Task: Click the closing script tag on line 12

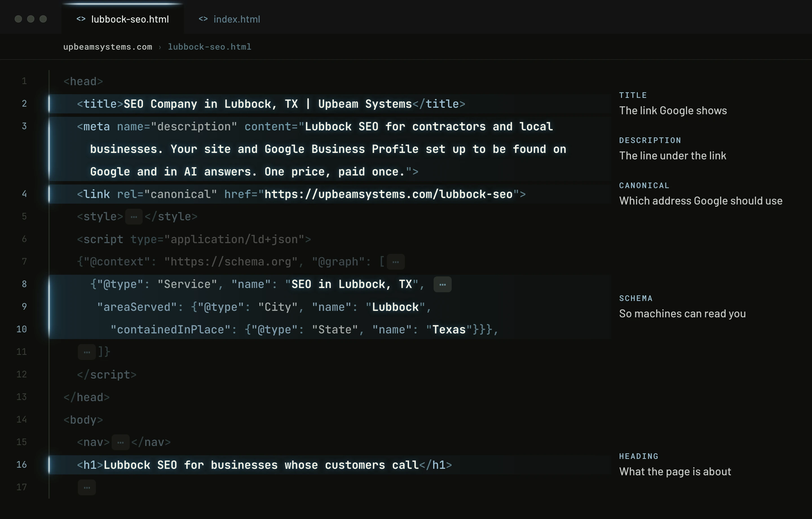Action: click(x=107, y=375)
